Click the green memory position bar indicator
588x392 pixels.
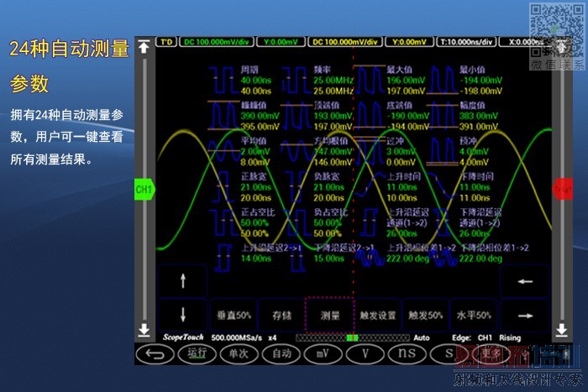352,338
